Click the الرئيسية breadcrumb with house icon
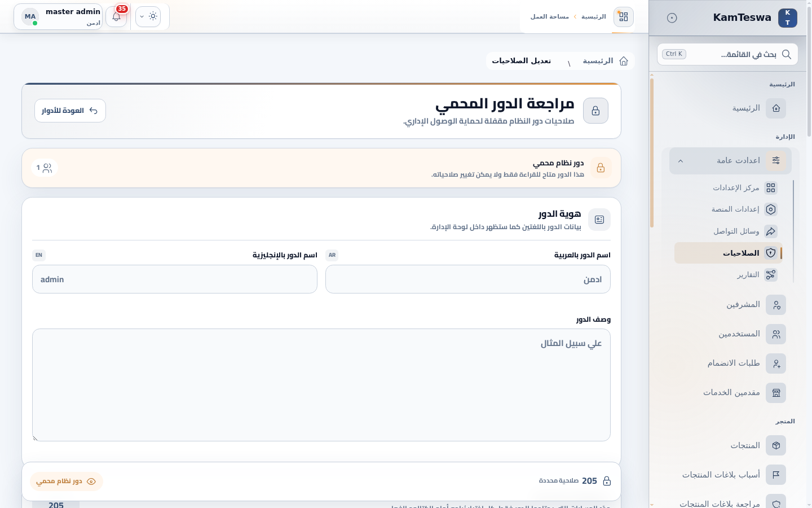 click(606, 61)
